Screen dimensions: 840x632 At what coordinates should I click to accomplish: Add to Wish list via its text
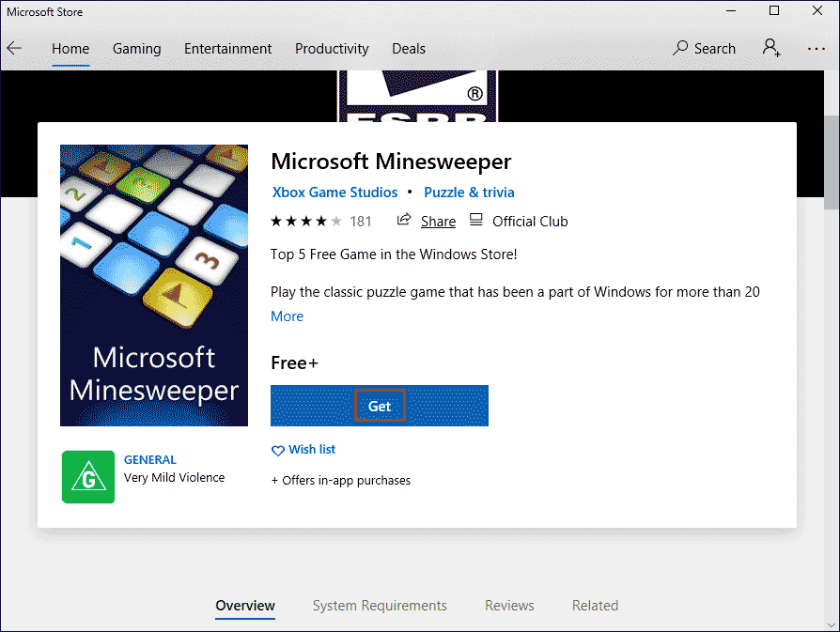tap(312, 450)
